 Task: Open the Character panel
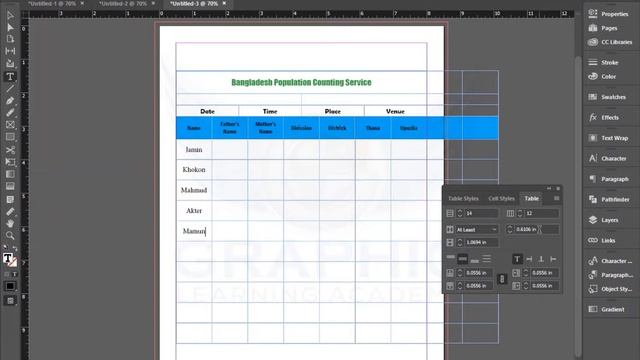(607, 158)
